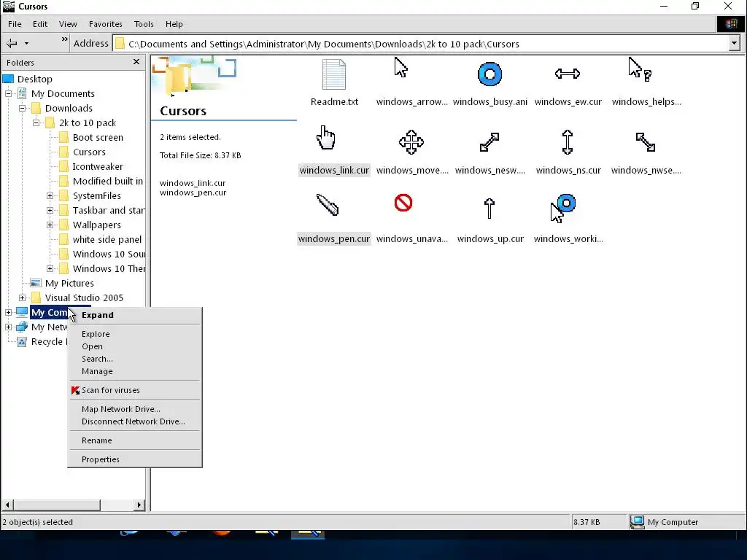Select the Windows 10 Sounds folder

(109, 254)
